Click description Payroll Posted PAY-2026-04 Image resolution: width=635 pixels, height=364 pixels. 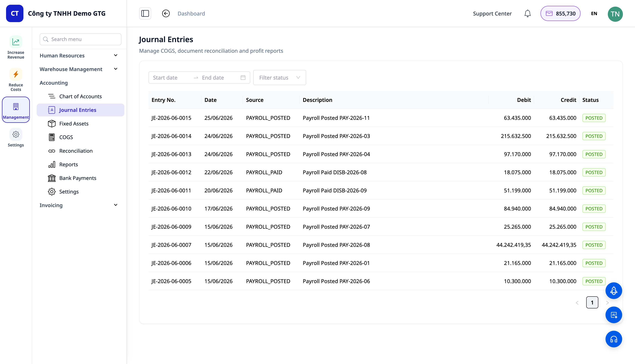[x=336, y=154]
